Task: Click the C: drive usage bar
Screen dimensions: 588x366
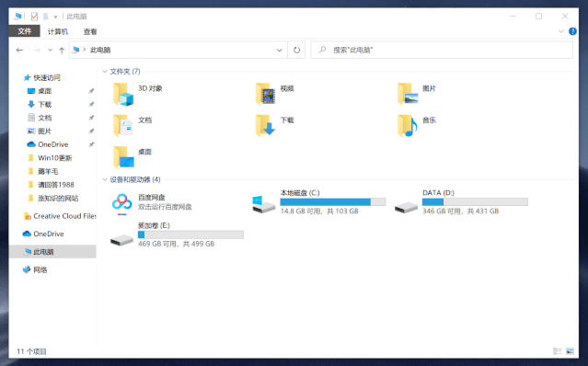Action: [333, 202]
